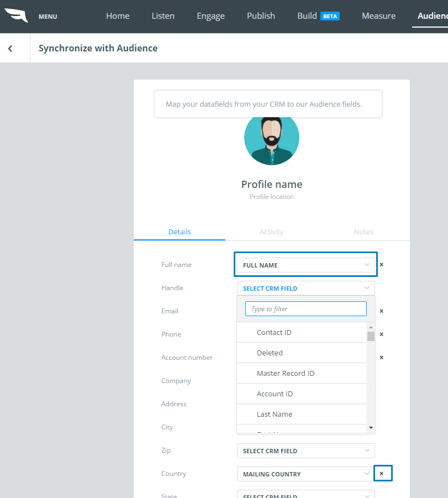Open the Listen section

pyautogui.click(x=163, y=16)
